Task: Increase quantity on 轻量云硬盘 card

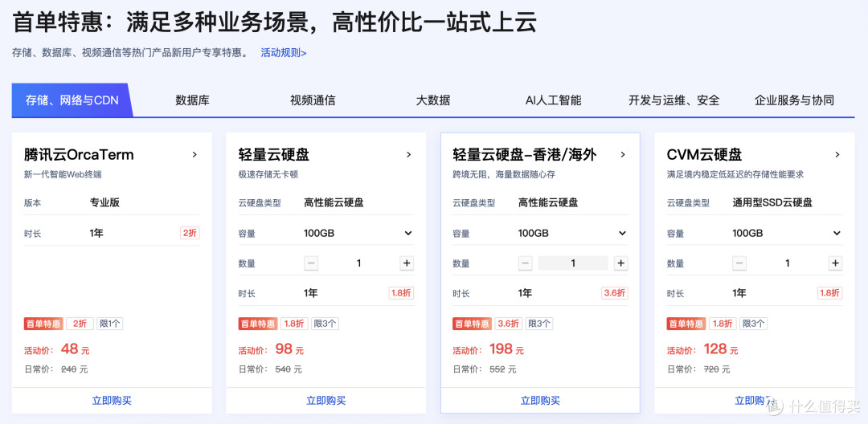Action: [x=407, y=263]
